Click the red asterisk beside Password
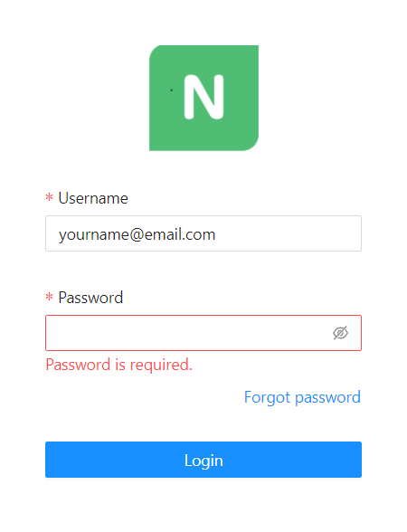The width and height of the screenshot is (407, 532). coord(50,297)
